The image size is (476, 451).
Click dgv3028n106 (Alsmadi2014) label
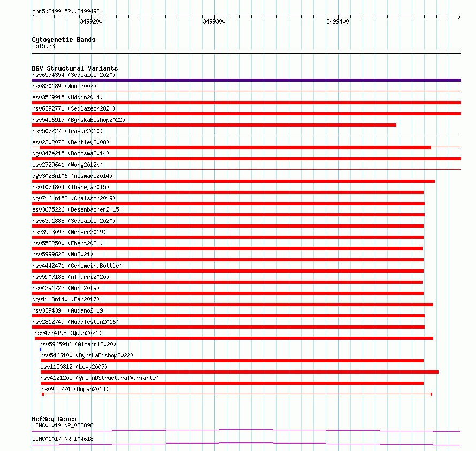coord(72,176)
